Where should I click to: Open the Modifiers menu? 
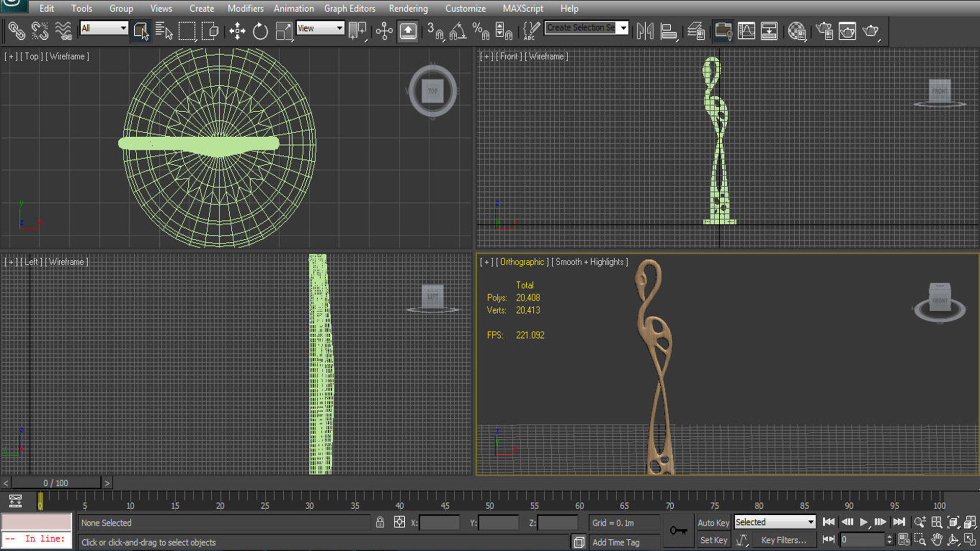(x=246, y=8)
